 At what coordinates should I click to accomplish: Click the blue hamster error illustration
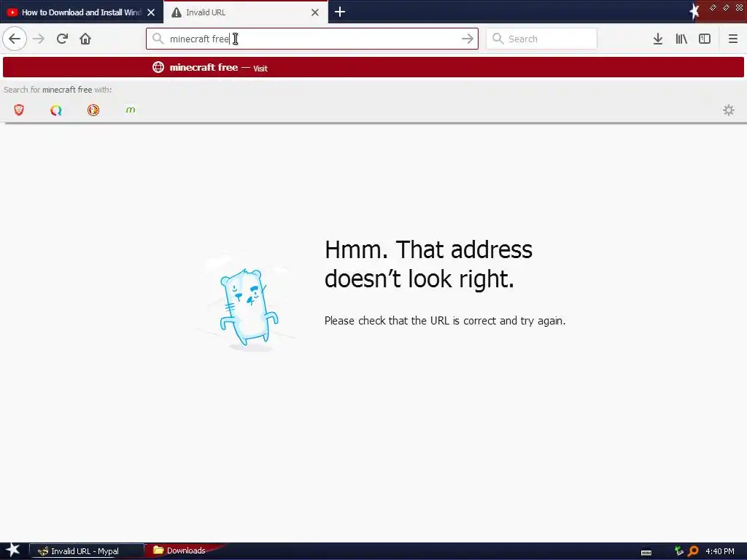click(248, 307)
